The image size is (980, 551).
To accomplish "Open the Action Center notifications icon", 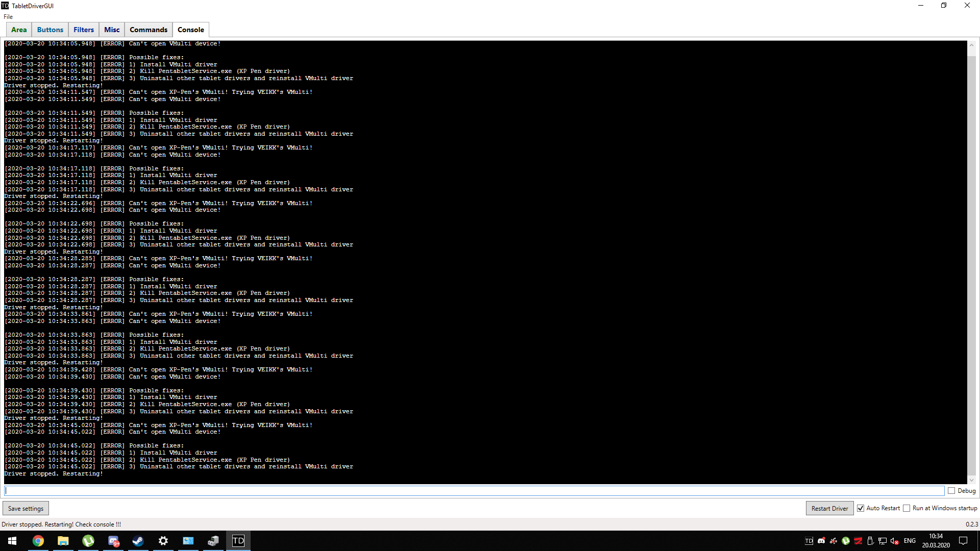I will [x=963, y=541].
